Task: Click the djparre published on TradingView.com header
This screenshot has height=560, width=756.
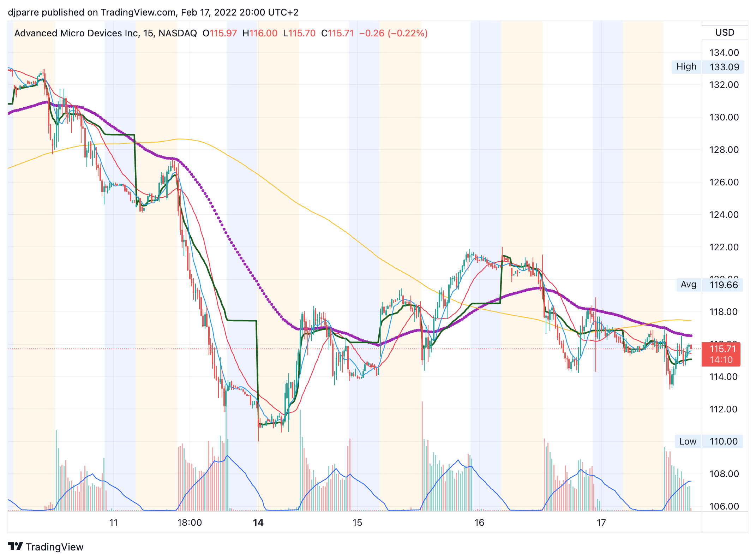Action: 153,12
